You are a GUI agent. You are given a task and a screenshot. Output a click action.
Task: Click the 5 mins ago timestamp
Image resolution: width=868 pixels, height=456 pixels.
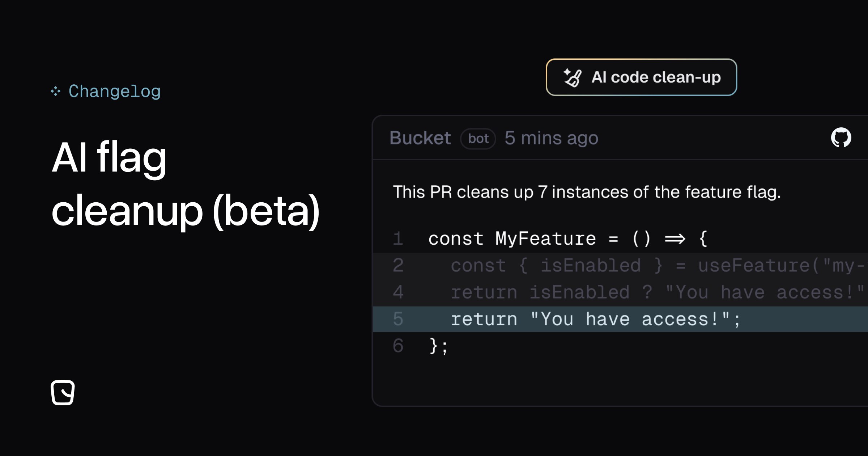pyautogui.click(x=552, y=138)
